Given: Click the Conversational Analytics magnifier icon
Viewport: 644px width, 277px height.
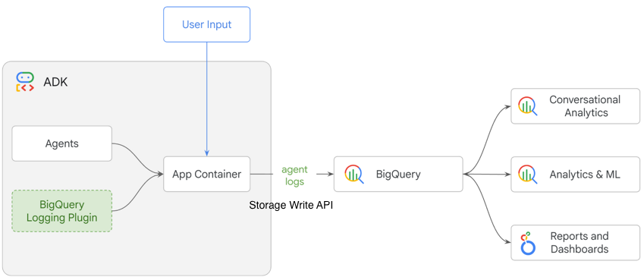Looking at the screenshot, I should pos(528,106).
